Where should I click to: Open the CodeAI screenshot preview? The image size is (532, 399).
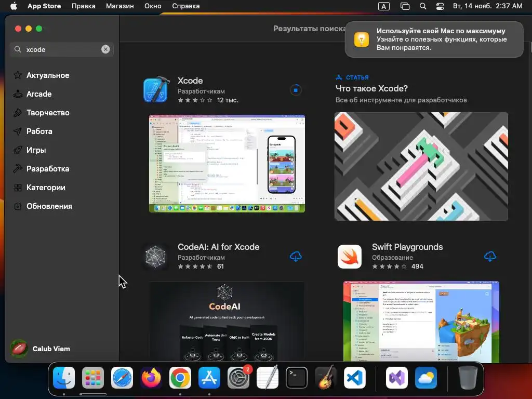coord(227,321)
